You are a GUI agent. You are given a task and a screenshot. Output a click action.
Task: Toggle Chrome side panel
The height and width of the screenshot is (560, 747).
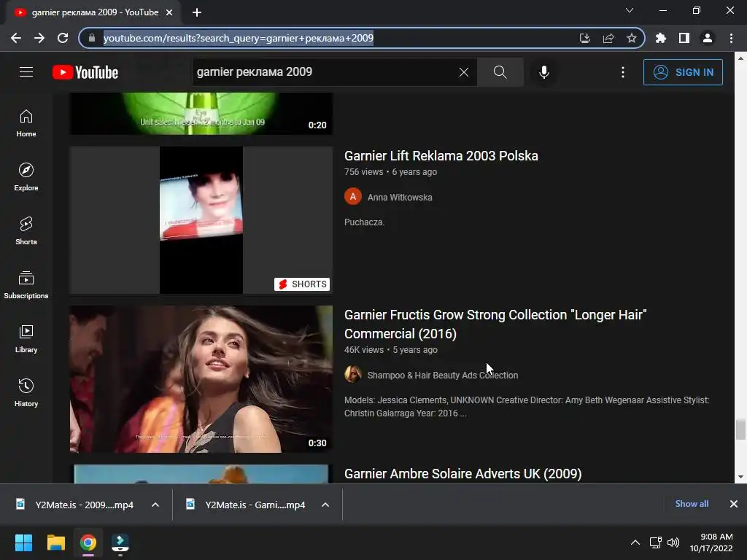tap(684, 38)
